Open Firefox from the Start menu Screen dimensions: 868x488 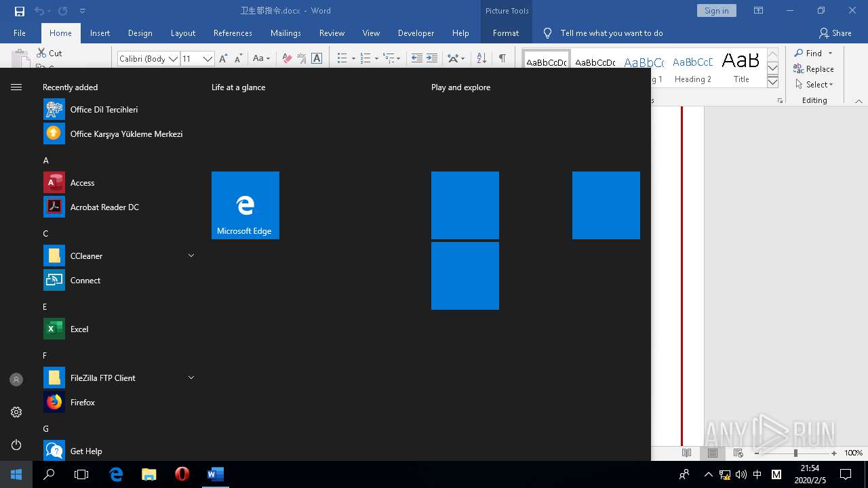pos(119,403)
